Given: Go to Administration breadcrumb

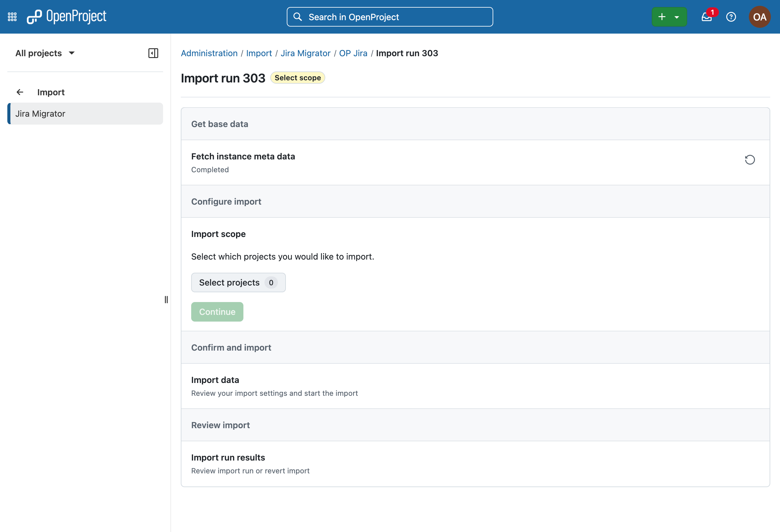Looking at the screenshot, I should point(209,53).
